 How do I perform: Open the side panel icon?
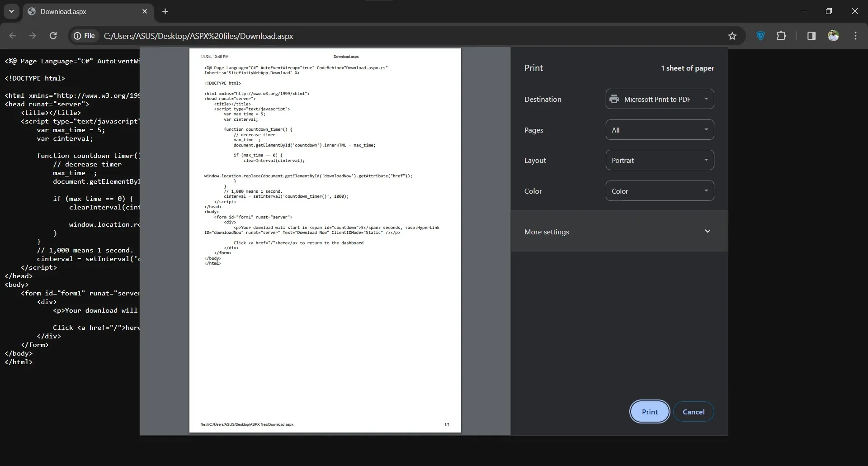click(x=811, y=36)
